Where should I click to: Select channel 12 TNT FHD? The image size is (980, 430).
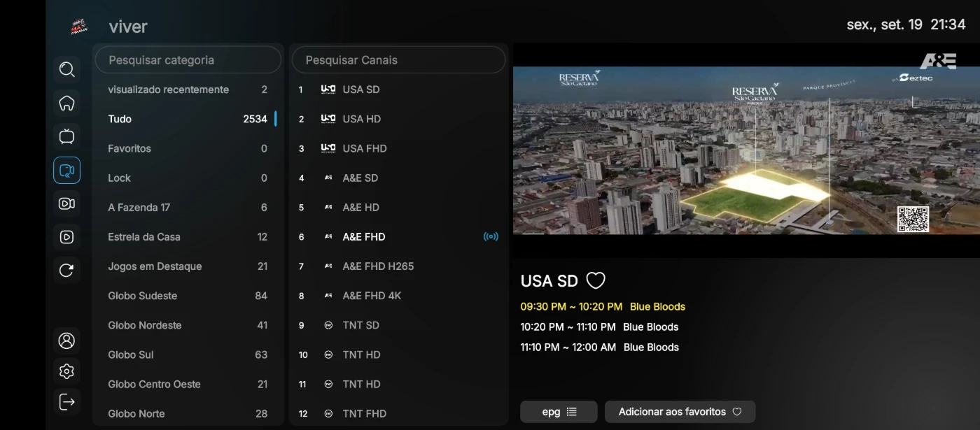coord(398,413)
